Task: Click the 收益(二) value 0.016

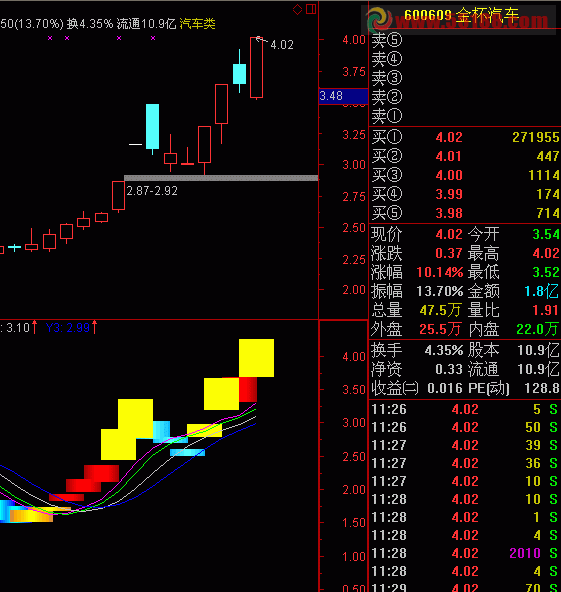Action: (x=445, y=388)
